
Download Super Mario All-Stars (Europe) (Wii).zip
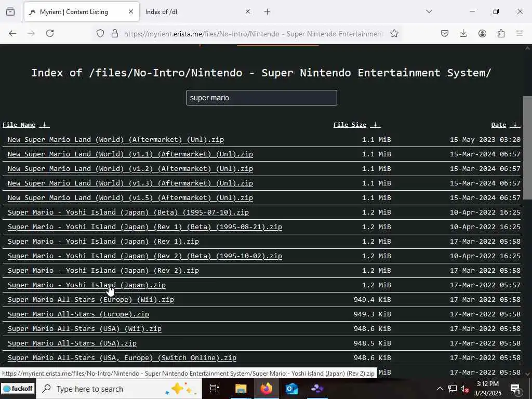(x=91, y=300)
